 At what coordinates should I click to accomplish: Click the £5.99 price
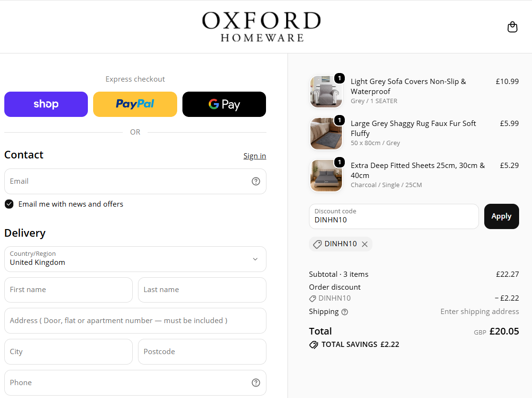[x=509, y=124]
